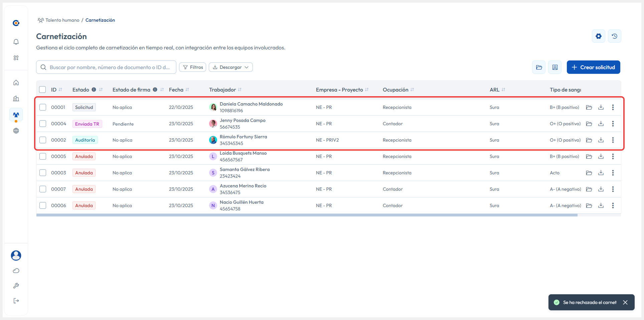Viewport: 644px width, 320px height.
Task: Open the notifications bell in sidebar
Action: (x=16, y=42)
